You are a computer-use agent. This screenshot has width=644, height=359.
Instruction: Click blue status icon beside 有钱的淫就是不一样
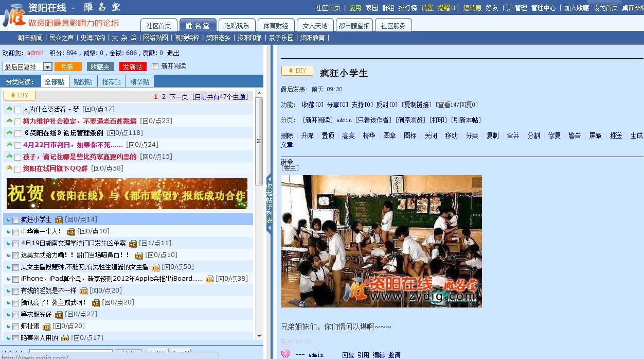click(9, 291)
